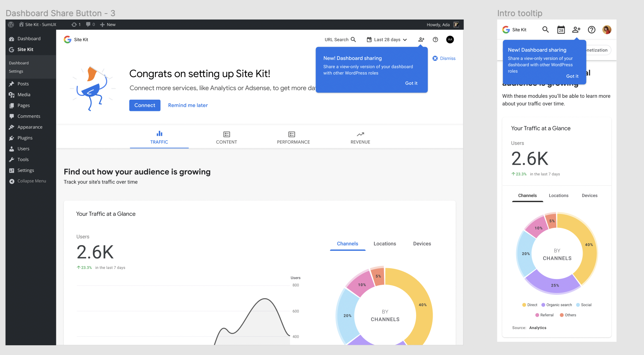Select the TRAFFIC tab
The height and width of the screenshot is (355, 644).
tap(159, 138)
